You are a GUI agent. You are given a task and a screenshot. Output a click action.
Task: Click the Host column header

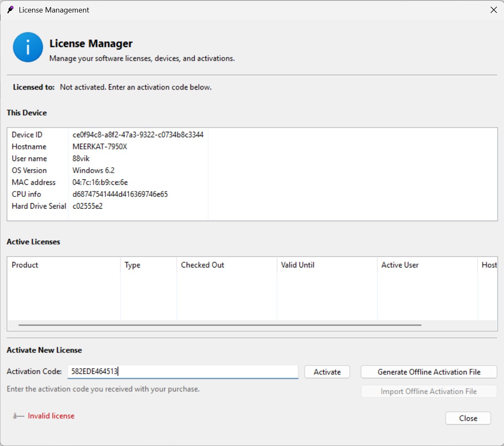[x=488, y=265]
